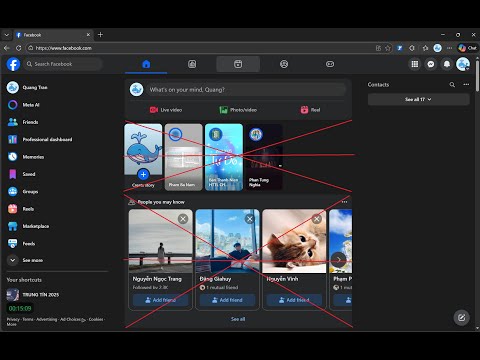Show next people suggestions arrow

point(338,260)
